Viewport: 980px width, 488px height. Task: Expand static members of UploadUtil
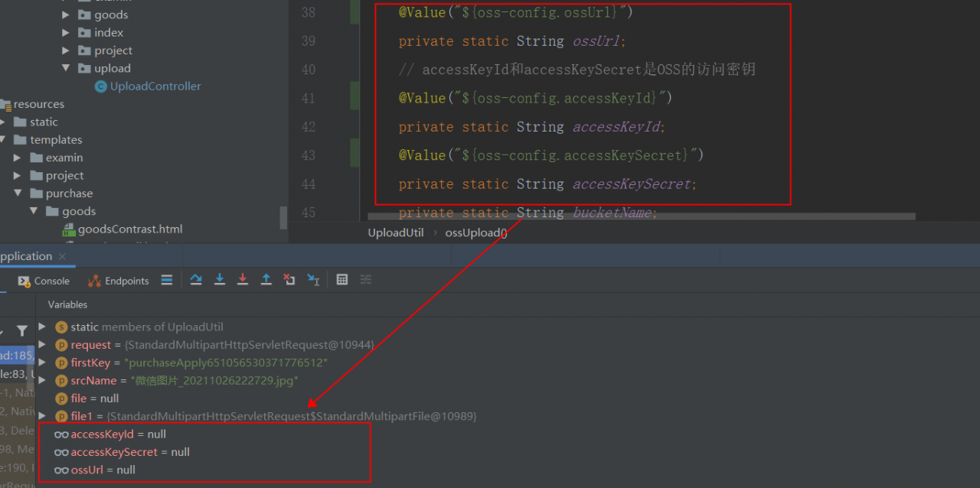click(x=43, y=327)
